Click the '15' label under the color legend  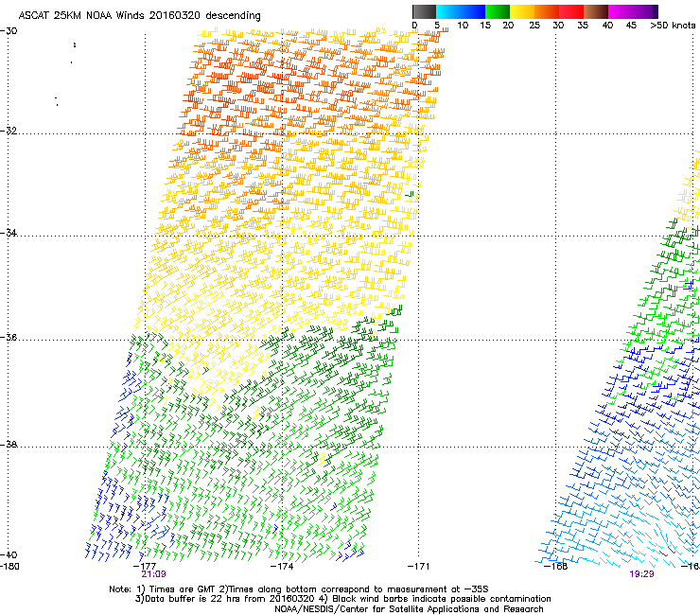485,26
